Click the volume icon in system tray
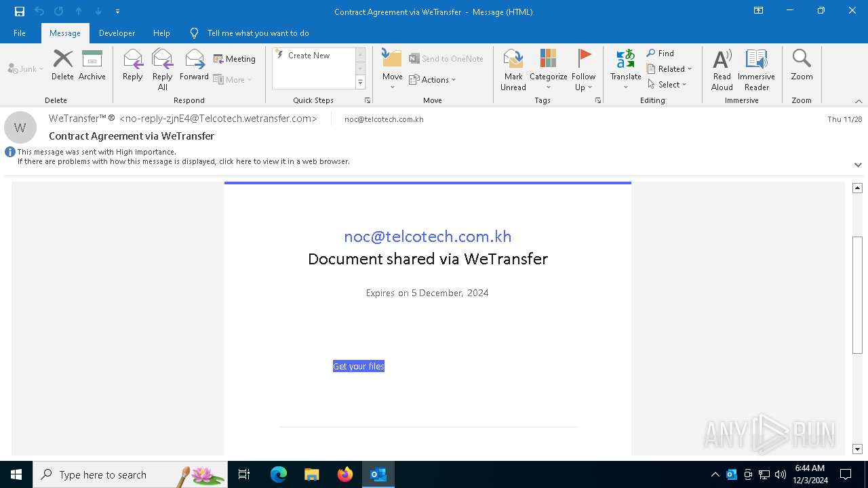The width and height of the screenshot is (868, 488). point(781,474)
